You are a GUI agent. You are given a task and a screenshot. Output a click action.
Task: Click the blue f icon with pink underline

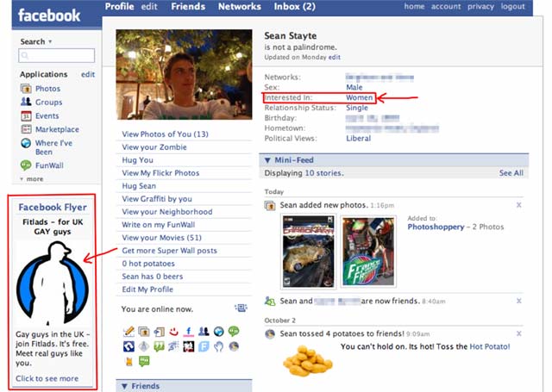point(189,331)
